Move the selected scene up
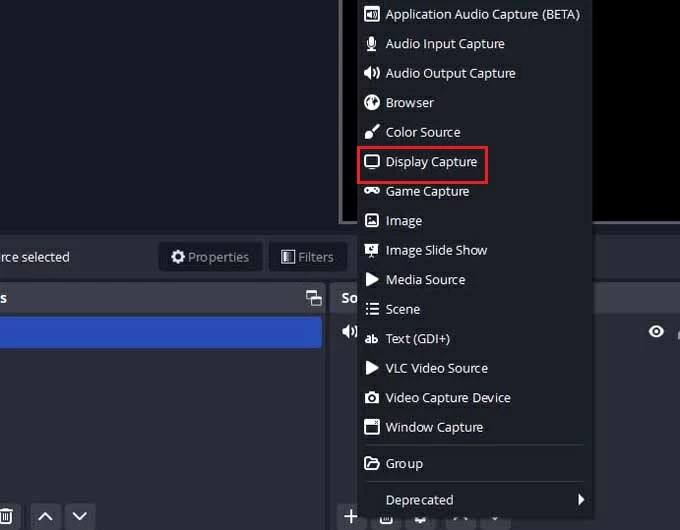Image resolution: width=680 pixels, height=530 pixels. tap(45, 516)
